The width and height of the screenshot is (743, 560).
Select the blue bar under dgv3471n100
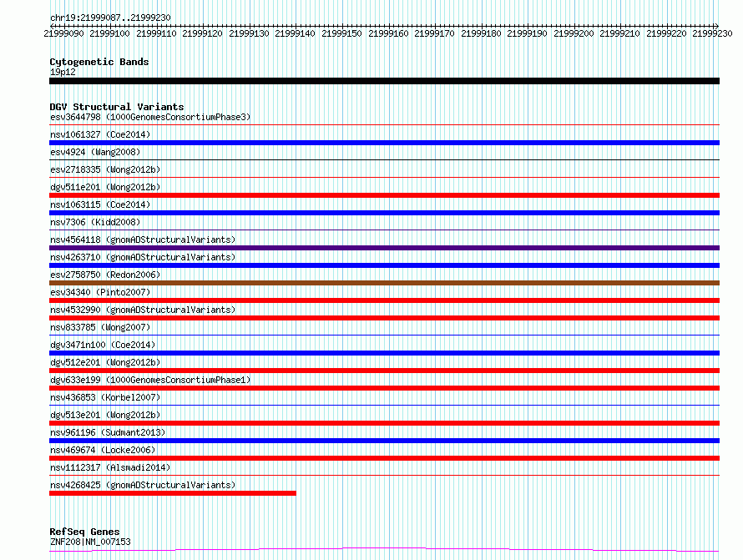384,353
